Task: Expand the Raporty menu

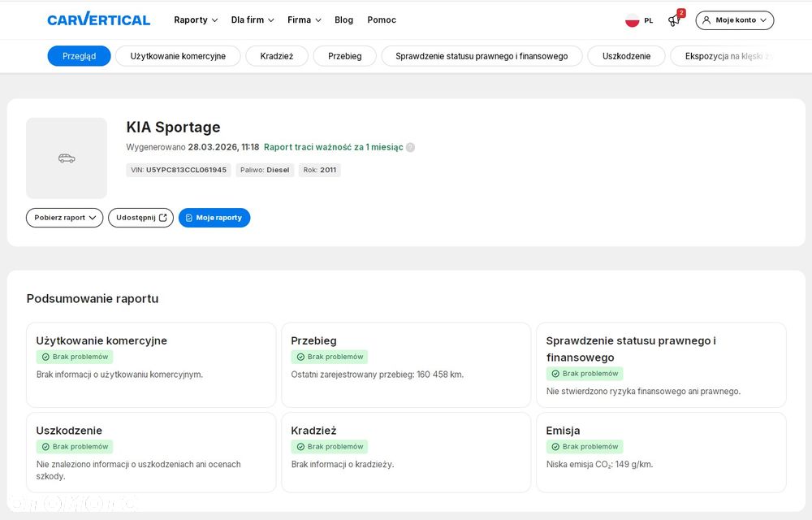Action: pos(196,19)
